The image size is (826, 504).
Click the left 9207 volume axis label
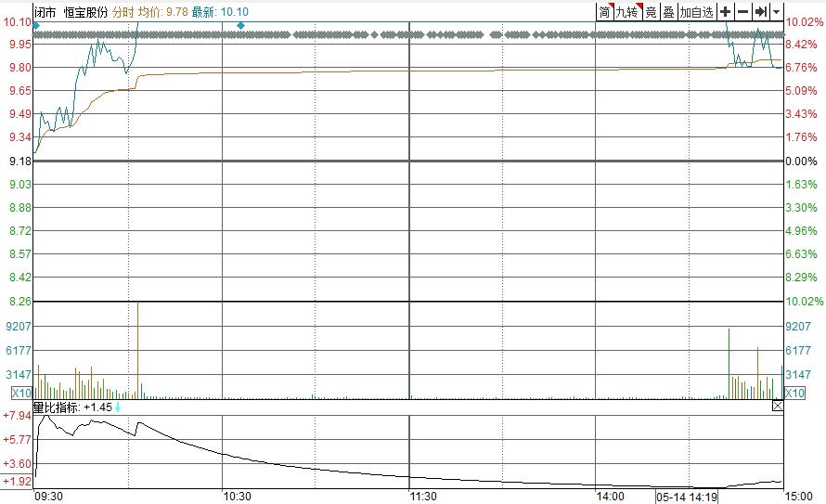(19, 326)
